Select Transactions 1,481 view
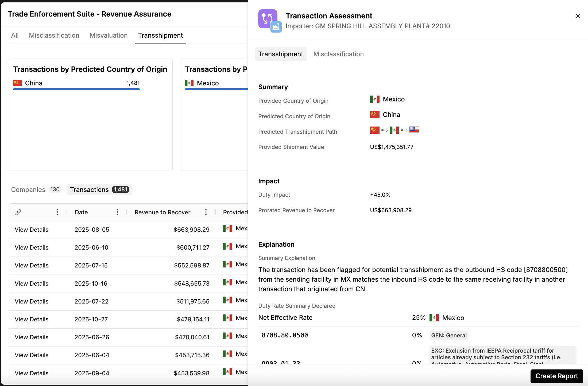 tap(99, 190)
